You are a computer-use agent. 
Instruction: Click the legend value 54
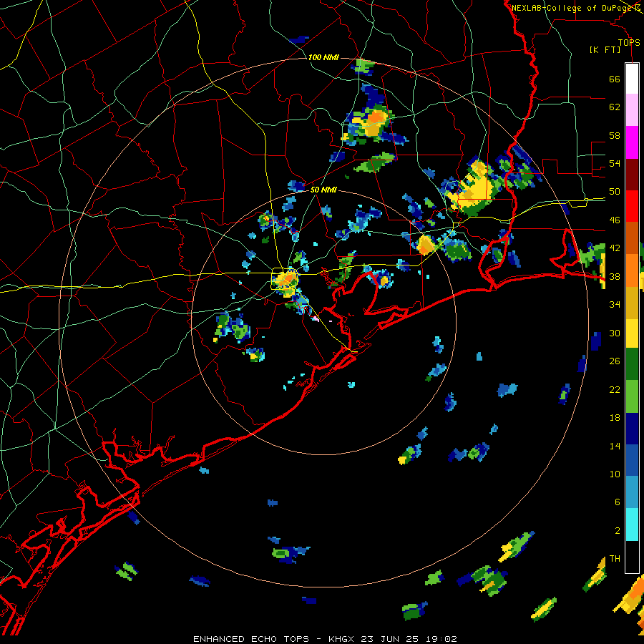(615, 163)
